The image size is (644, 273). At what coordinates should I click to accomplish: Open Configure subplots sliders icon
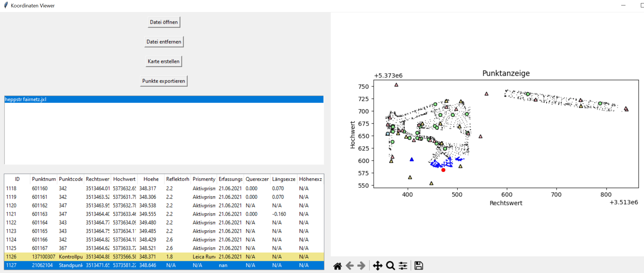coord(403,266)
